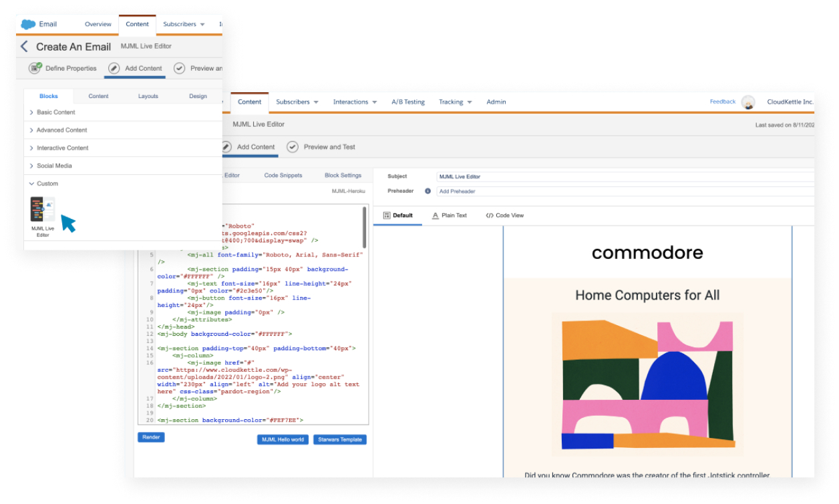Screen dimensions: 839x504
Task: Select Content tab between Blocks and Layouts
Action: [98, 96]
